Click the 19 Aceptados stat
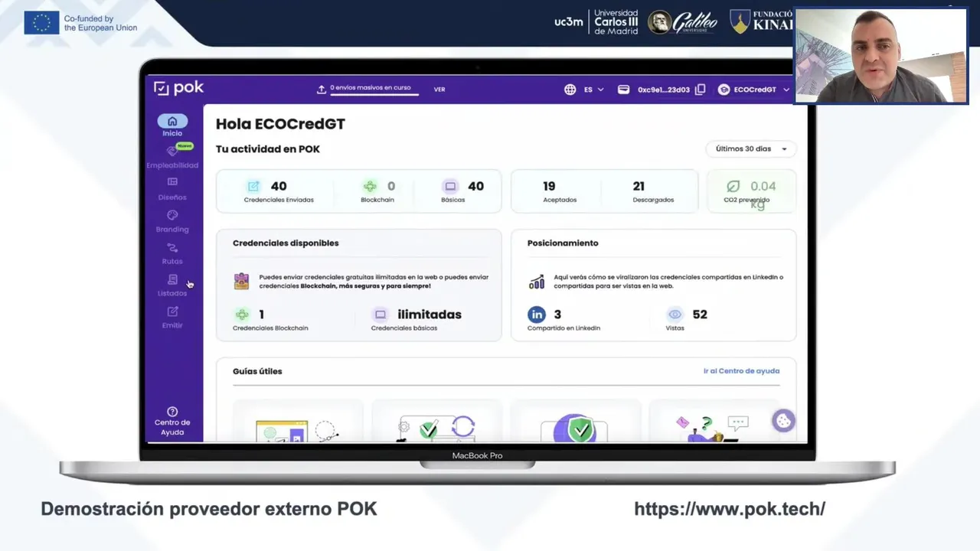 [x=559, y=191]
